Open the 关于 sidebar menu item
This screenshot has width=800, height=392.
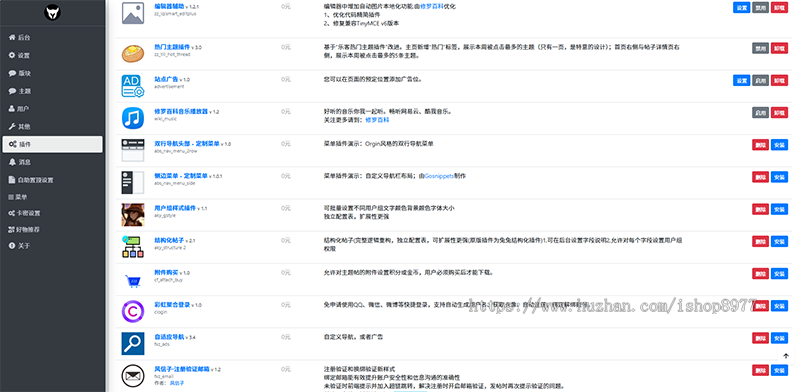point(52,246)
